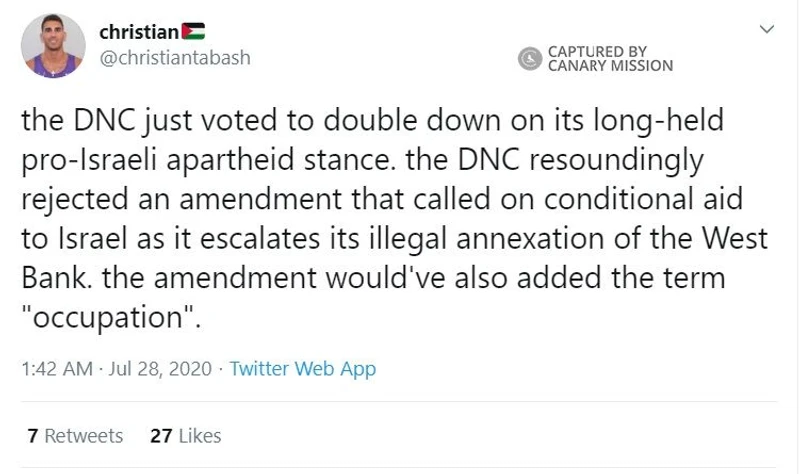Viewport: 800px width, 474px height.
Task: Visit the @christiantabash handle link
Action: 175,58
